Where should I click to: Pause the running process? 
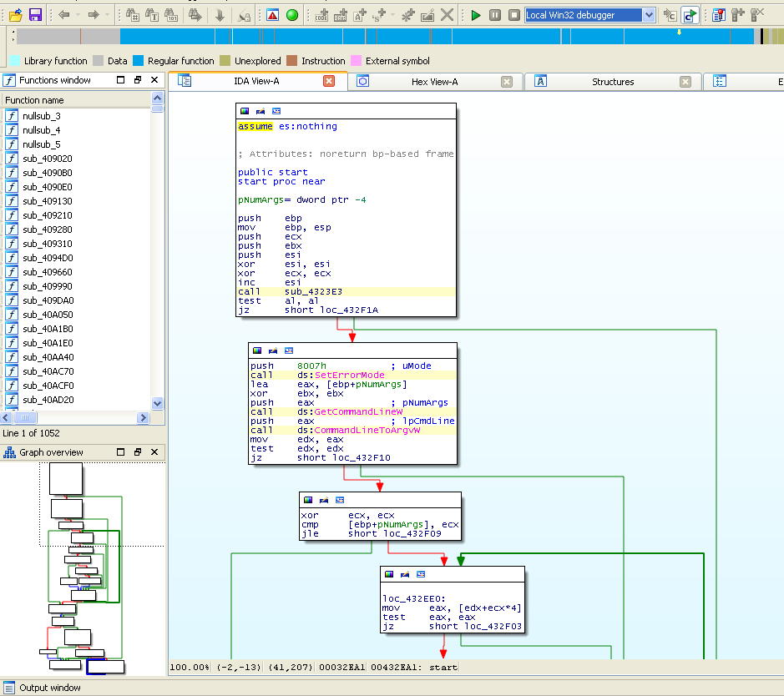click(x=495, y=15)
